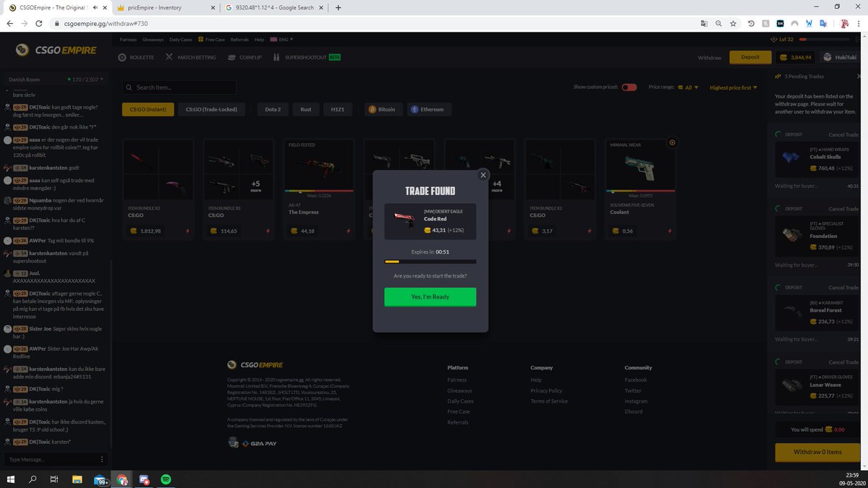The width and height of the screenshot is (868, 488).
Task: Click the inspect icon on Coolant card
Action: point(672,142)
